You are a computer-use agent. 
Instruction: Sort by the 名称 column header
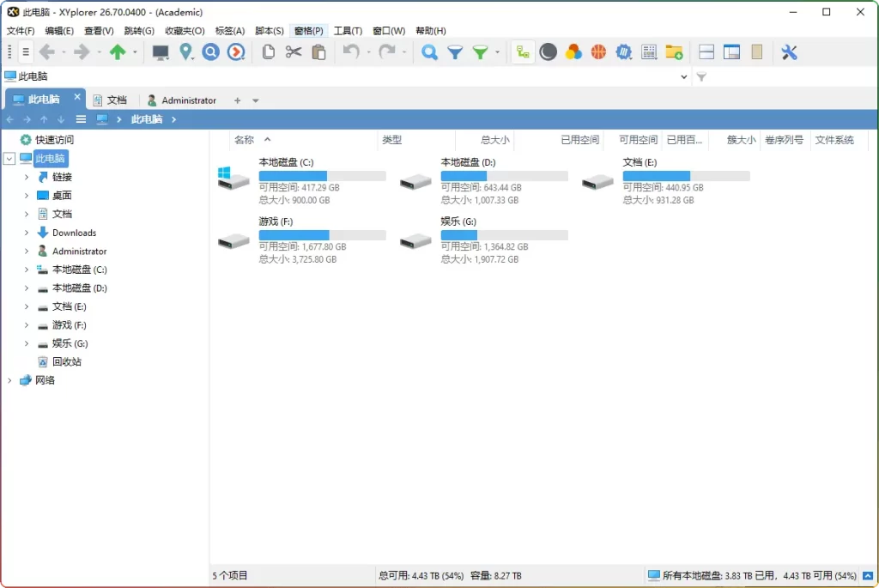coord(244,140)
